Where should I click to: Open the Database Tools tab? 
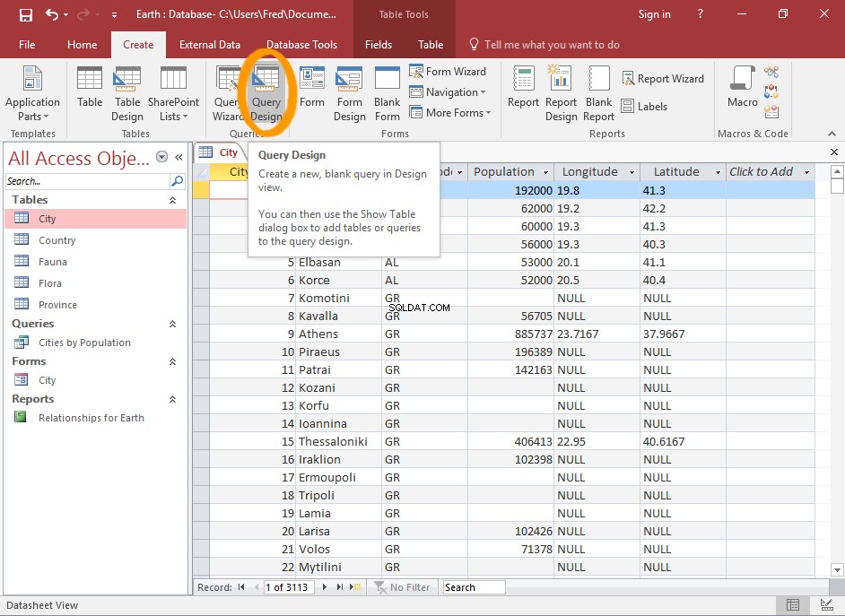pyautogui.click(x=301, y=45)
